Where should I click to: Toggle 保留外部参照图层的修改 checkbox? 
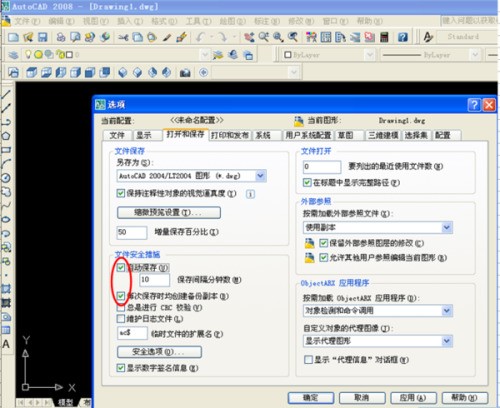(x=323, y=243)
